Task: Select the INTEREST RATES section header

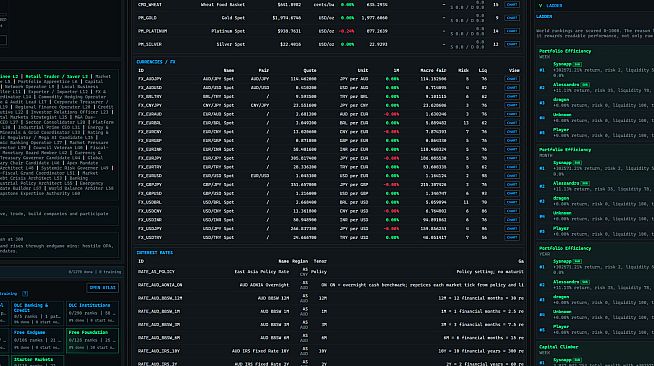Action: (x=154, y=253)
